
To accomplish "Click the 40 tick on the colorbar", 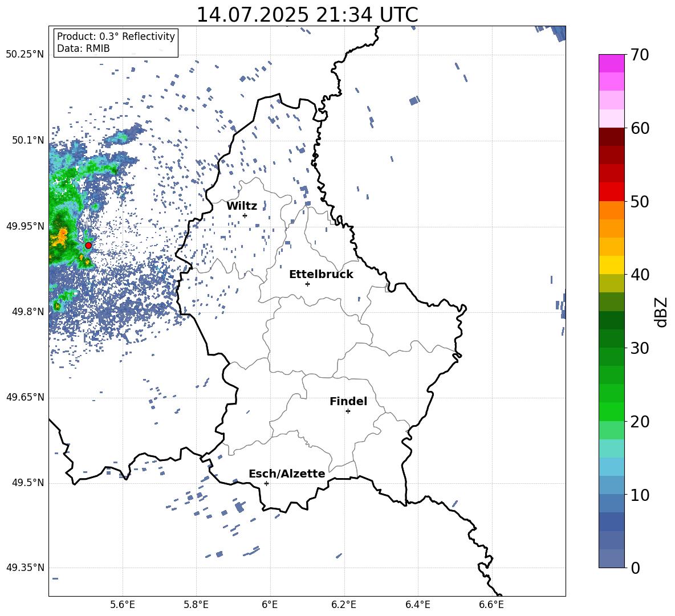I will pos(640,275).
